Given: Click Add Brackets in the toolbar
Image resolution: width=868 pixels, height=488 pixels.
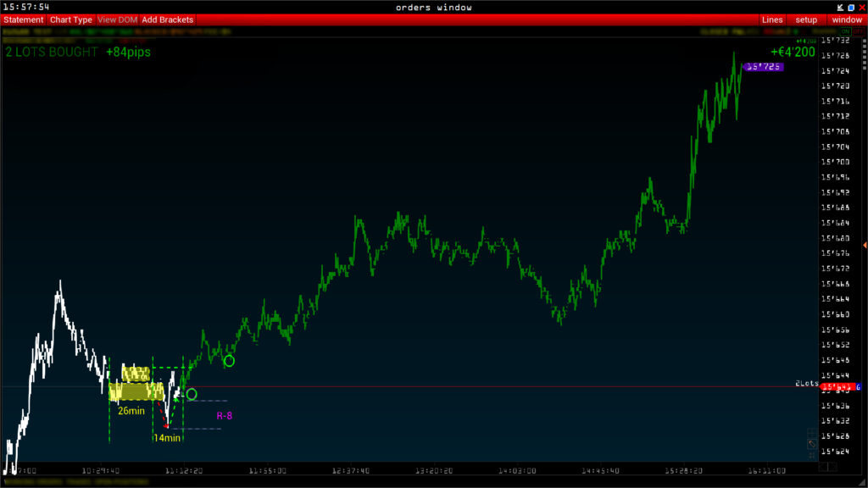Looking at the screenshot, I should [x=167, y=19].
